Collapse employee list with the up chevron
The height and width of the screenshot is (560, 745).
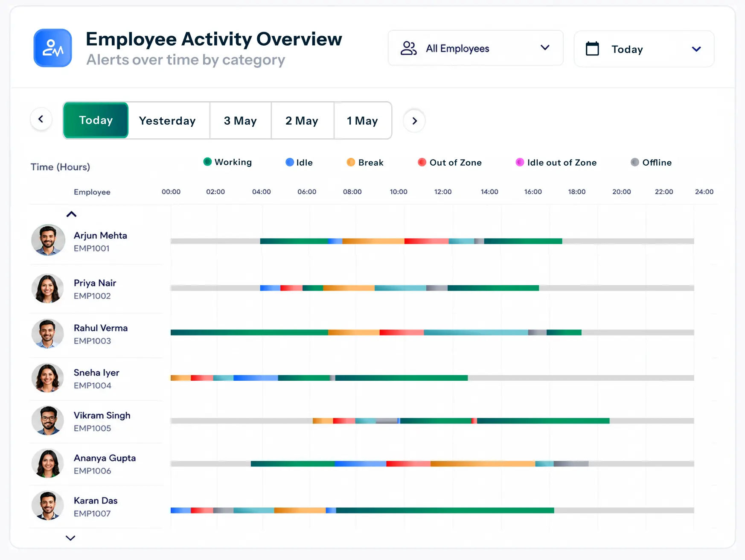click(x=71, y=214)
